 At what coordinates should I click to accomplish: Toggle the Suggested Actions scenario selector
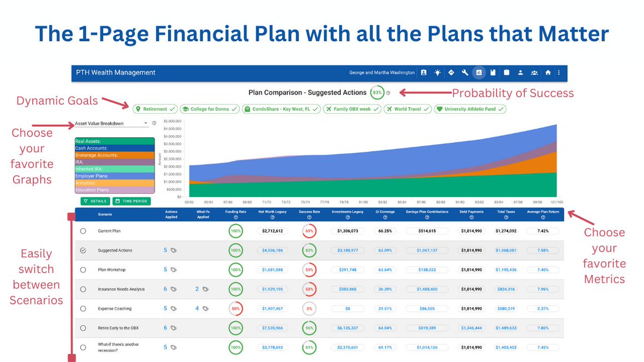pos(83,250)
